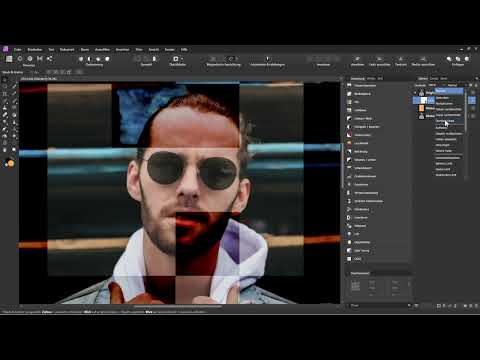Screen dimensions: 480x360
Task: Click the first Einfügen target icon
Action: (x=449, y=59)
